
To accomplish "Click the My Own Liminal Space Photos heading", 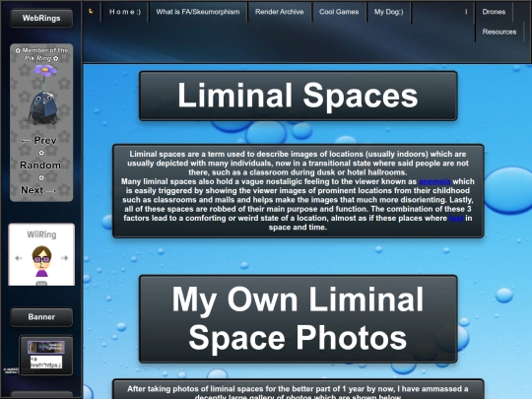I will click(x=299, y=319).
